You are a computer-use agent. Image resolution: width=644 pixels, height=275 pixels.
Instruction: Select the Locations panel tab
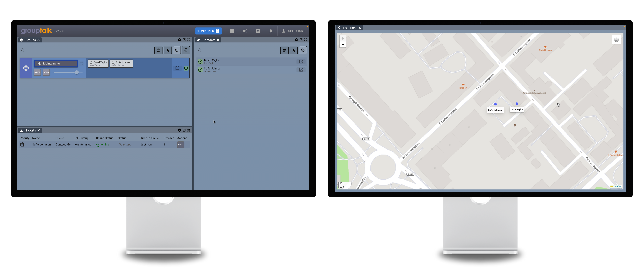(x=350, y=28)
